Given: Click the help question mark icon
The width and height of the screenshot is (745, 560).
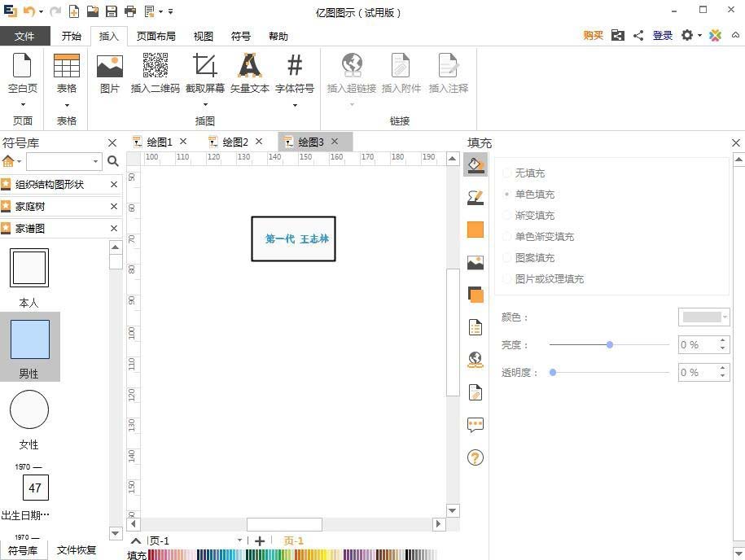Looking at the screenshot, I should [475, 457].
